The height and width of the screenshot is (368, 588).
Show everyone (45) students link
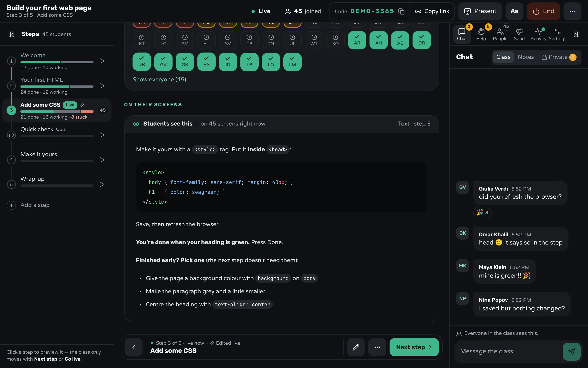159,80
